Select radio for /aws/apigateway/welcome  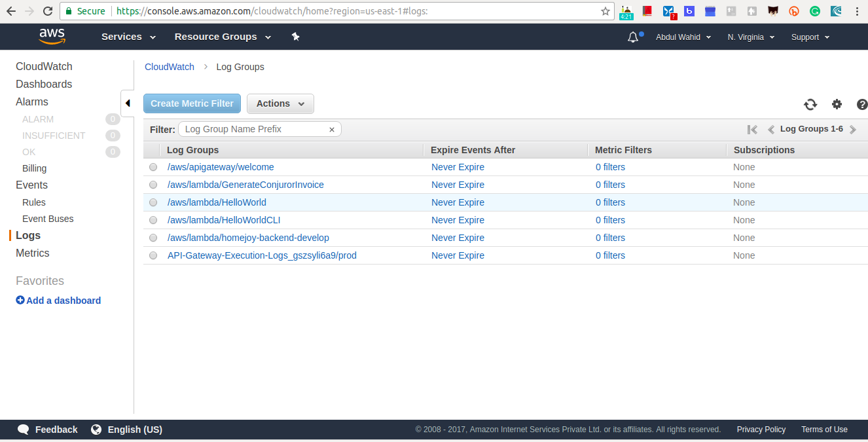153,168
